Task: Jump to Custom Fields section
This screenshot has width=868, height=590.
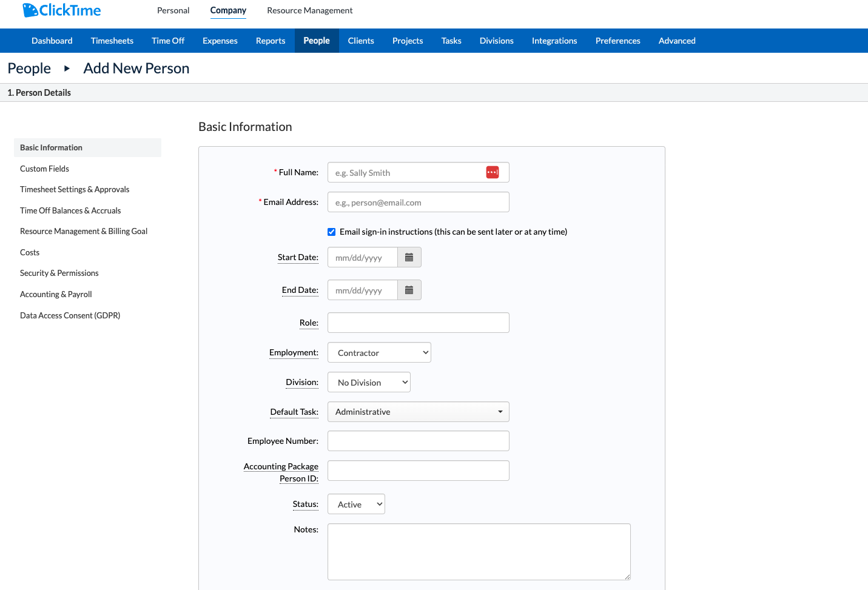Action: click(x=45, y=169)
